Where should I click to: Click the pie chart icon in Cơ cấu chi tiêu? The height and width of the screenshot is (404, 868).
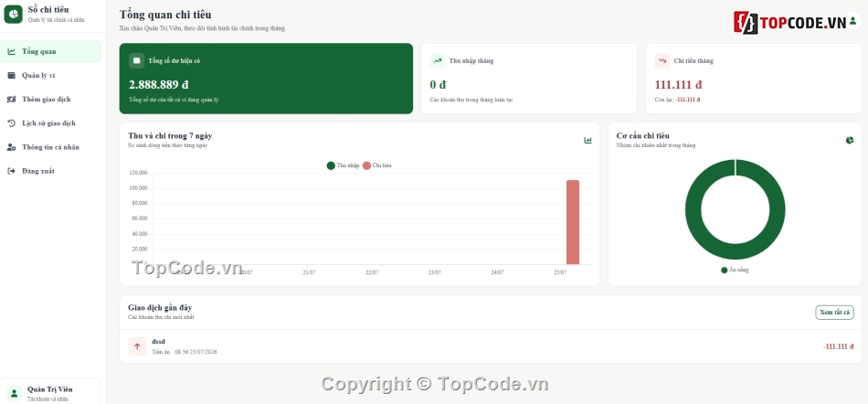pos(850,140)
